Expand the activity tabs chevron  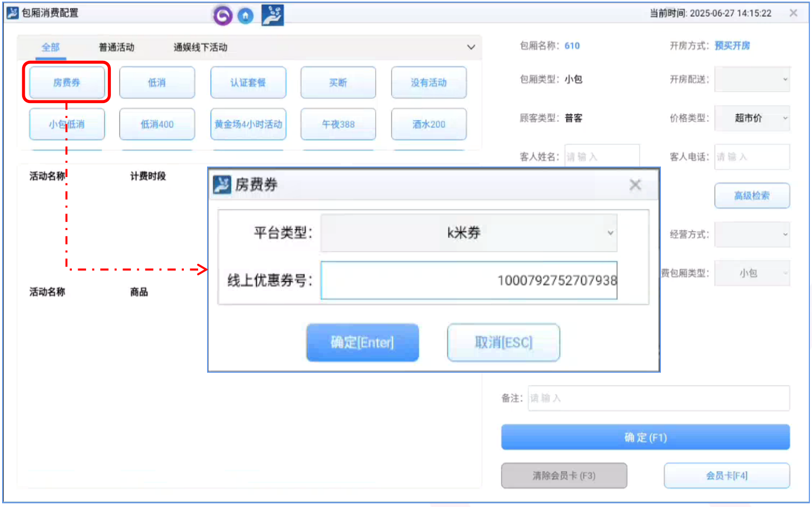(471, 47)
